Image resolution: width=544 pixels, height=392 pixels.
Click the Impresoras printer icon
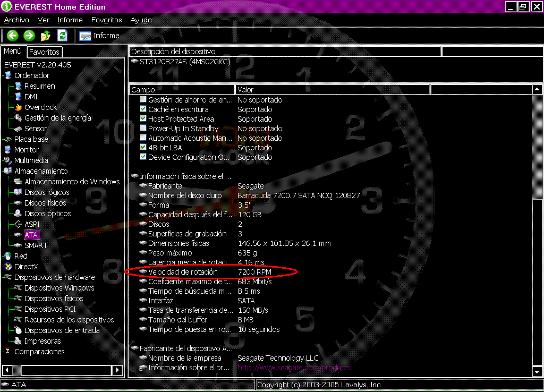point(18,341)
